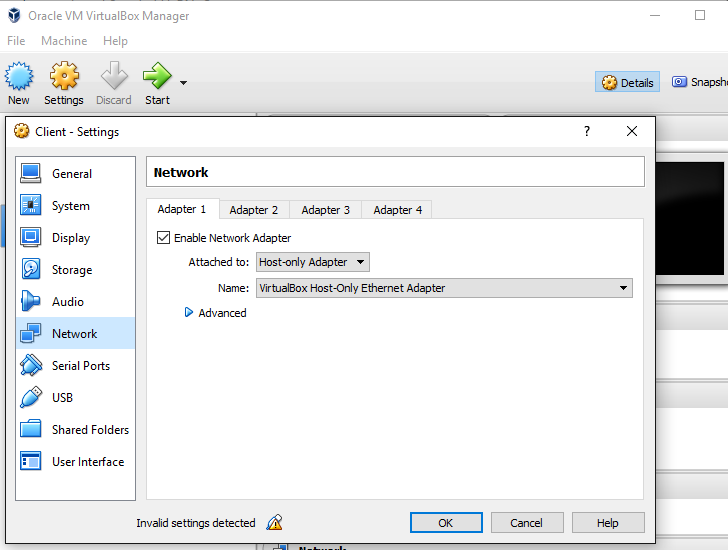Image resolution: width=728 pixels, height=550 pixels.
Task: Switch to the Adapter 1 tab
Action: 182,209
